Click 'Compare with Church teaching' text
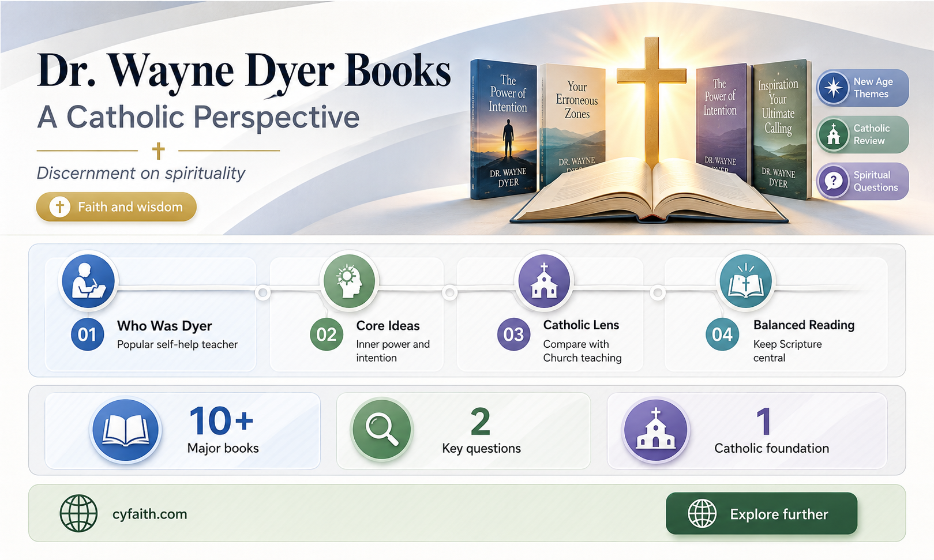 pos(582,351)
